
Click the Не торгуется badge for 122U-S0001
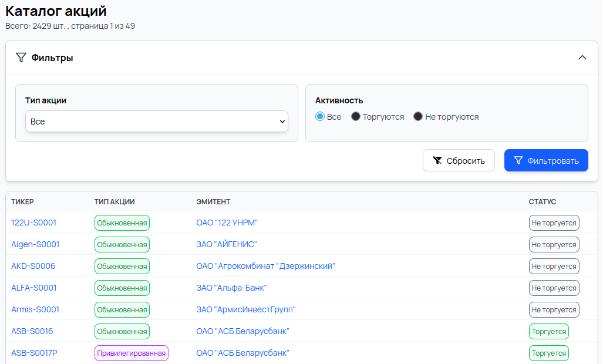554,223
